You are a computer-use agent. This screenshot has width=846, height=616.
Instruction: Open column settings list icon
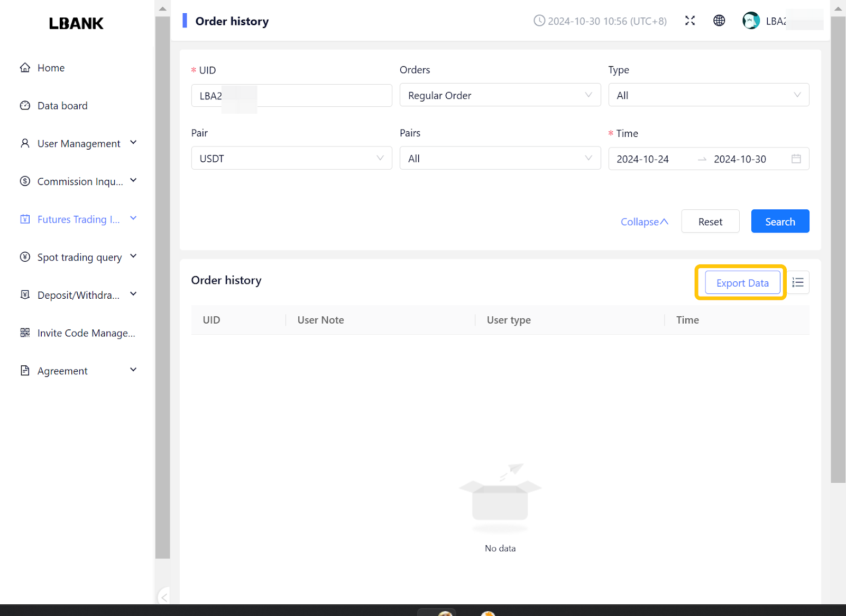click(798, 283)
